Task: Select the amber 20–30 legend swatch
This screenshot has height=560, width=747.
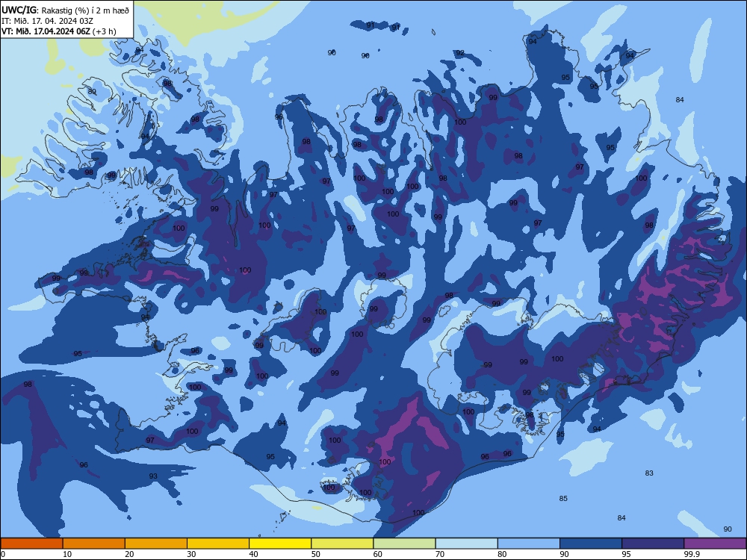Action: click(x=156, y=544)
